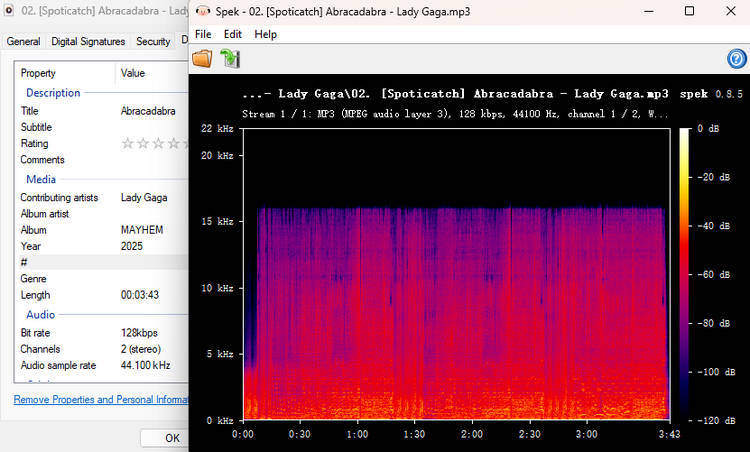This screenshot has height=452, width=750.
Task: Switch to the Security tab in Properties
Action: tap(153, 42)
